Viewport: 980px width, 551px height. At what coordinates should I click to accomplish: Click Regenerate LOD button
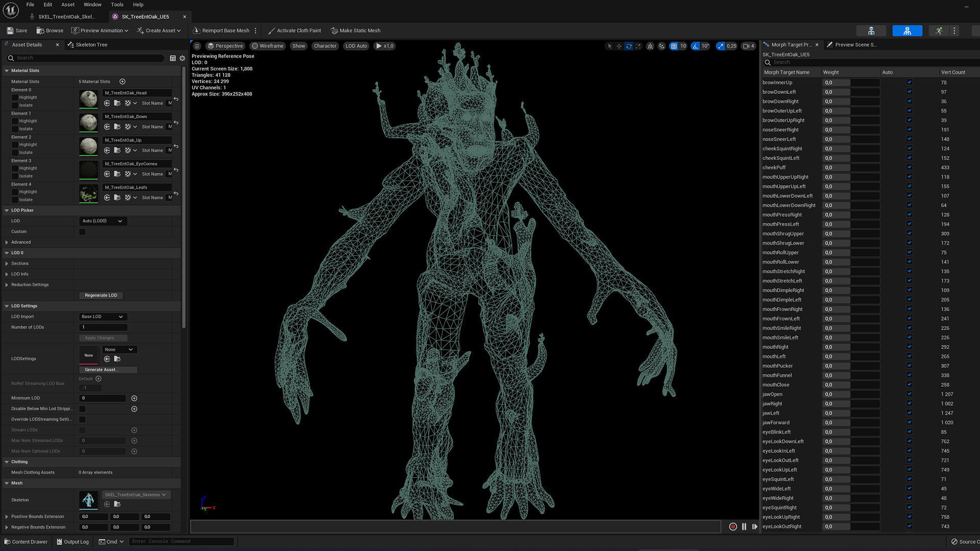pos(101,295)
